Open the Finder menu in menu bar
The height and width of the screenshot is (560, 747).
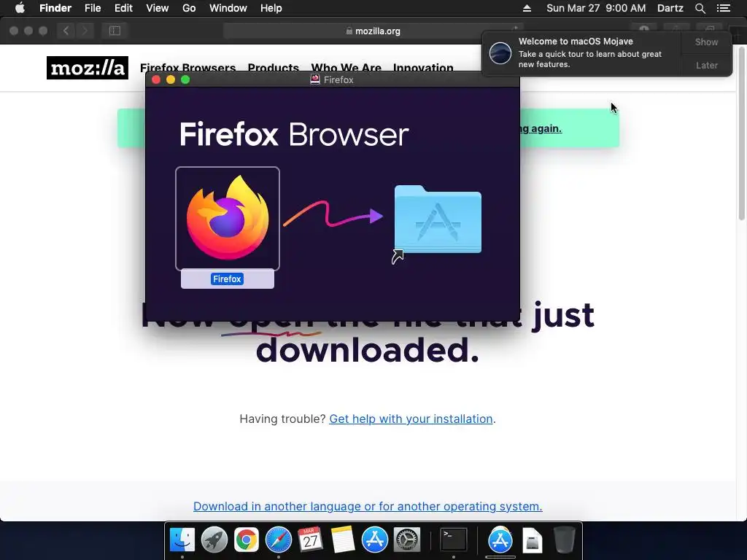tap(55, 8)
